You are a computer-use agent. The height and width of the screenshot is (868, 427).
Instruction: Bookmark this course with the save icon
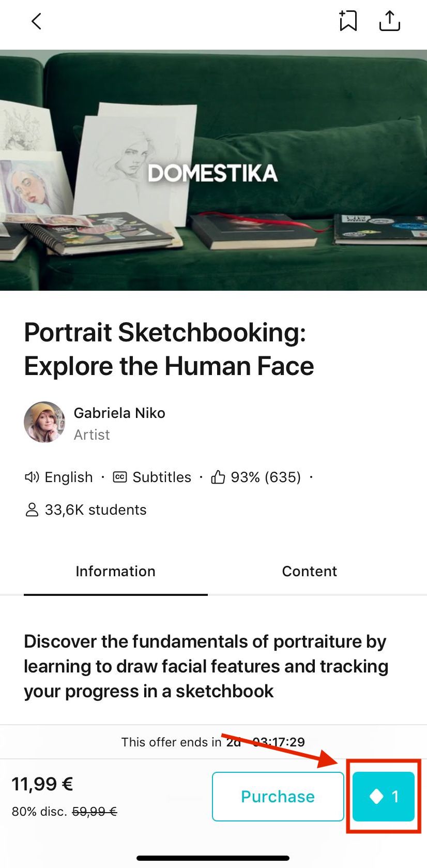click(348, 21)
